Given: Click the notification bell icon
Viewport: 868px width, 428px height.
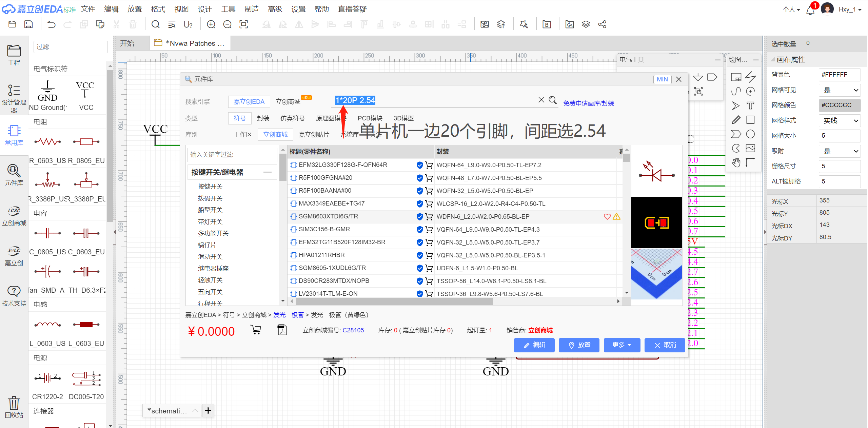Looking at the screenshot, I should pos(810,10).
